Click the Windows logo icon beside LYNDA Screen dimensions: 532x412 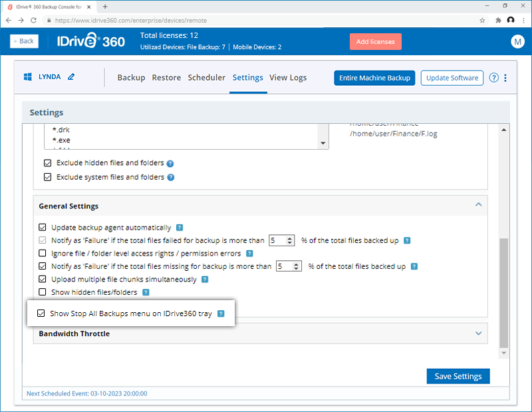28,77
